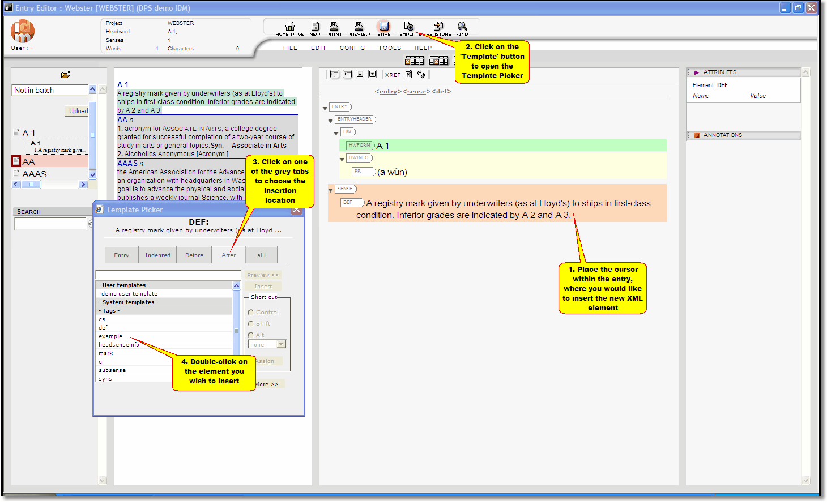Click the vertical scrollbar thumb in the batch list
This screenshot has width=827, height=504.
[93, 136]
